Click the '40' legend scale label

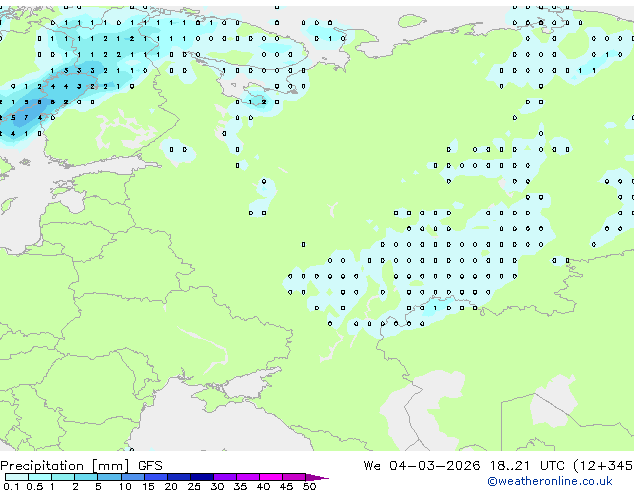[x=263, y=486]
